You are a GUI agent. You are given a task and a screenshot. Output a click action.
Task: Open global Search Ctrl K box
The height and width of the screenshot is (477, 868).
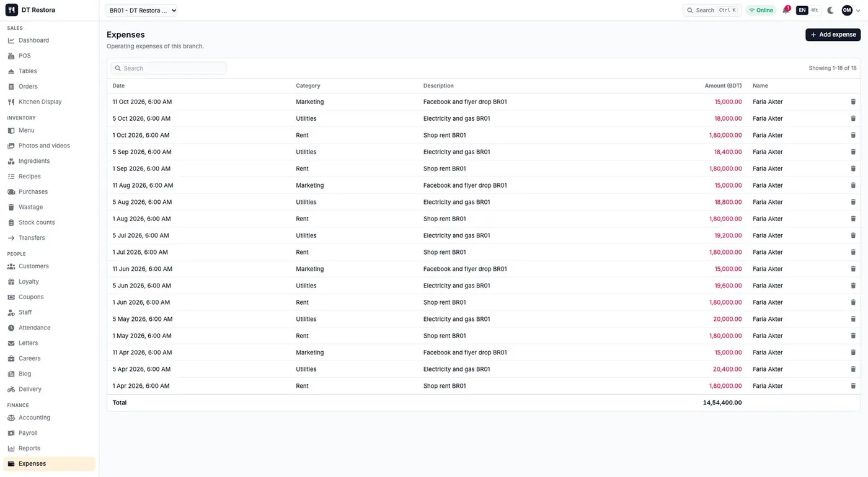(x=712, y=11)
